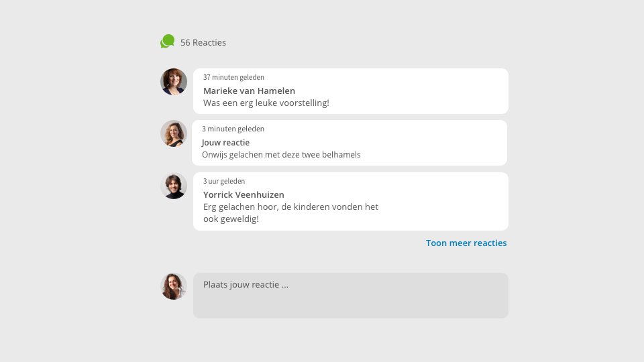Select comment "Onwijs gelachen met deze twee belhamels"

click(x=281, y=155)
